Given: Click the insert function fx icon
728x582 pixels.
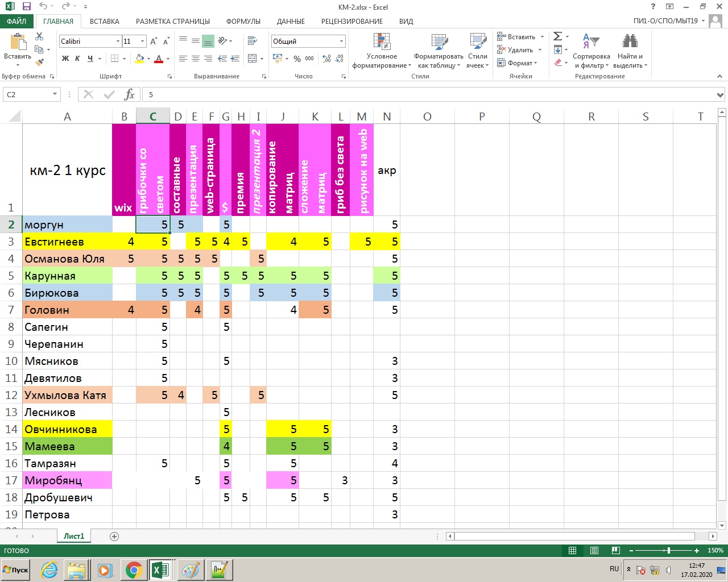Looking at the screenshot, I should pyautogui.click(x=130, y=94).
